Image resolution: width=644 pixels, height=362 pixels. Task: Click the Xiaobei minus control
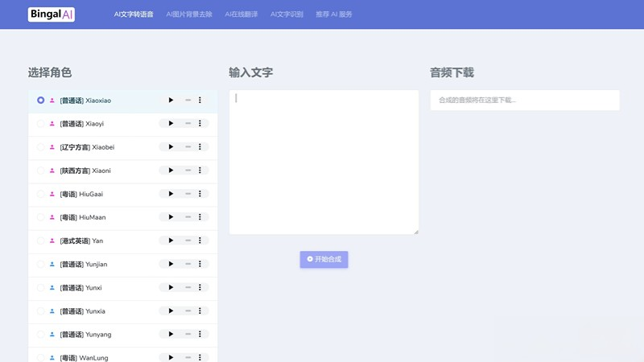pyautogui.click(x=188, y=147)
